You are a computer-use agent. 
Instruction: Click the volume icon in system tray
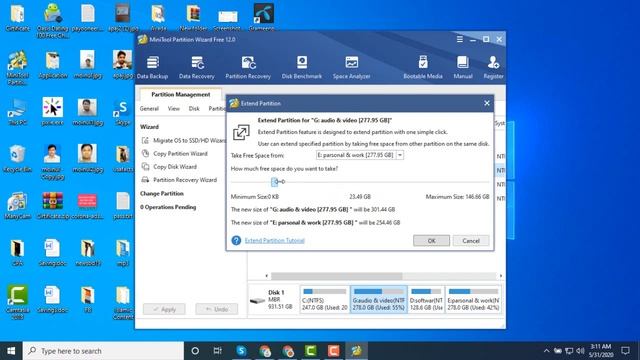[x=580, y=351]
